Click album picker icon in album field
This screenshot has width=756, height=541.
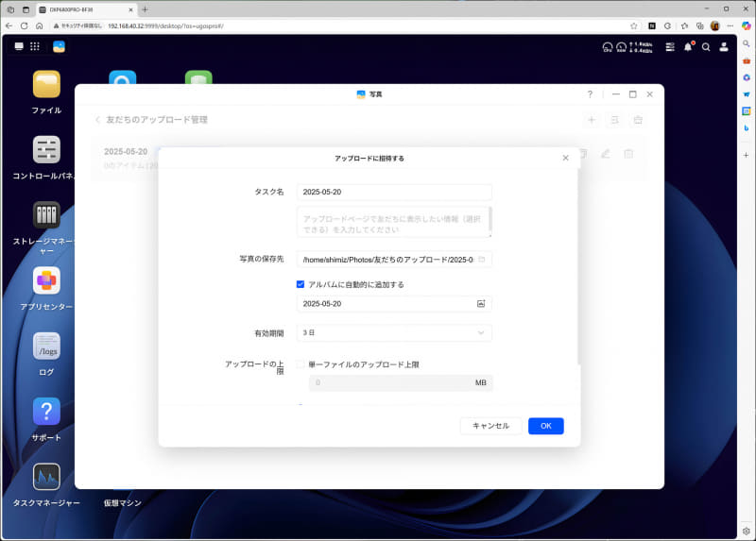481,303
